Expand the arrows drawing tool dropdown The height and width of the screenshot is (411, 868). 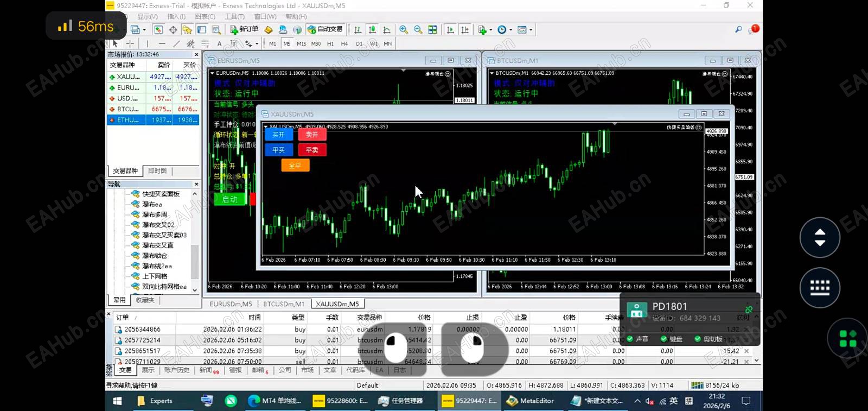coord(257,44)
